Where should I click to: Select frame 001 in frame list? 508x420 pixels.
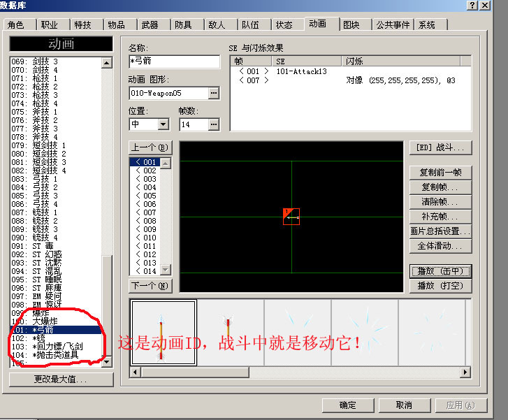coord(145,162)
